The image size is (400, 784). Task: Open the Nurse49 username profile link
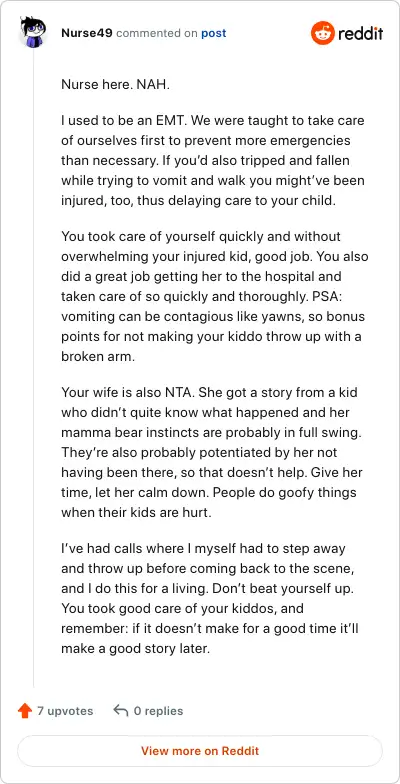(87, 34)
